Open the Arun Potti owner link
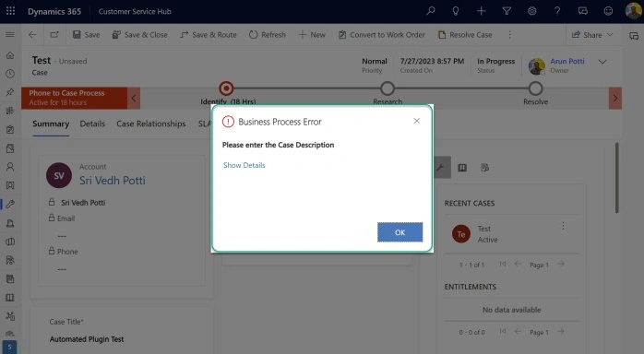 567,61
